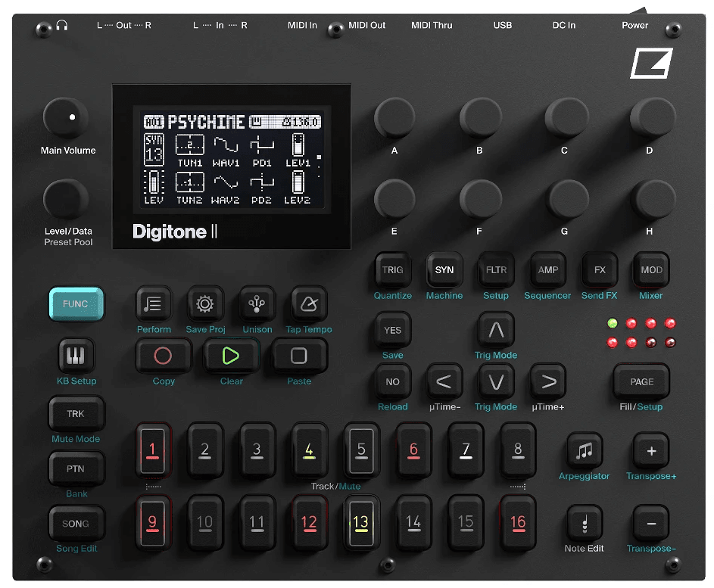Click the TUN1 parameter on the display
The height and width of the screenshot is (588, 714).
point(190,151)
